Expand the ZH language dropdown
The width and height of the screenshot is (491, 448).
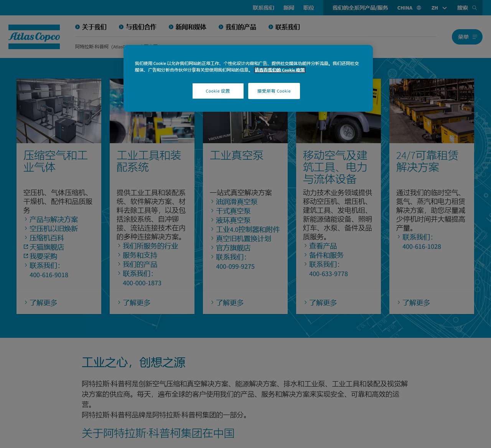(439, 8)
